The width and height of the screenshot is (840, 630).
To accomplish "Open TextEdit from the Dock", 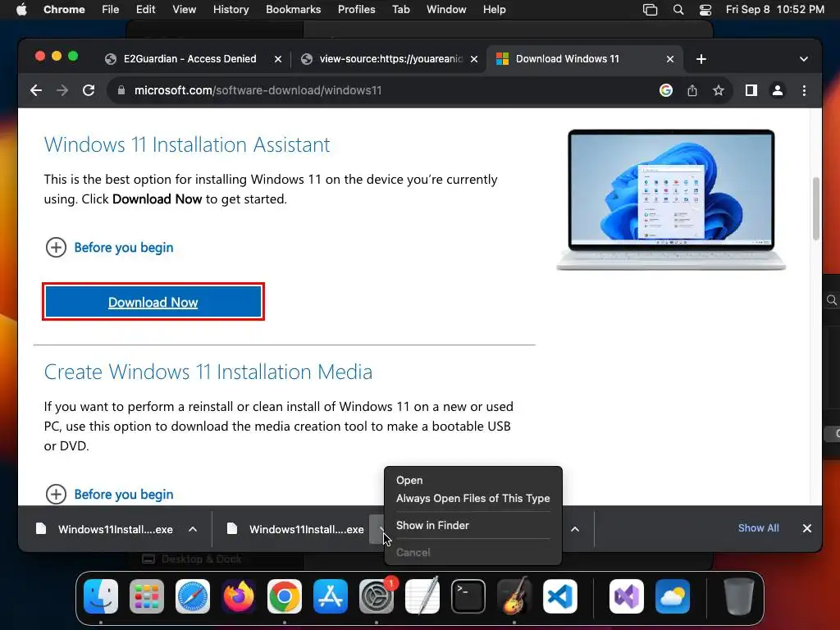I will tap(422, 596).
